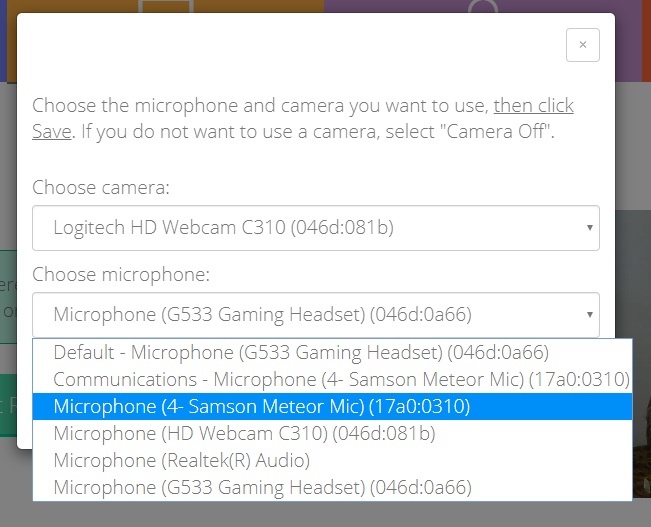Click the 'Choose microphone:' label
The width and height of the screenshot is (651, 527).
coord(121,275)
